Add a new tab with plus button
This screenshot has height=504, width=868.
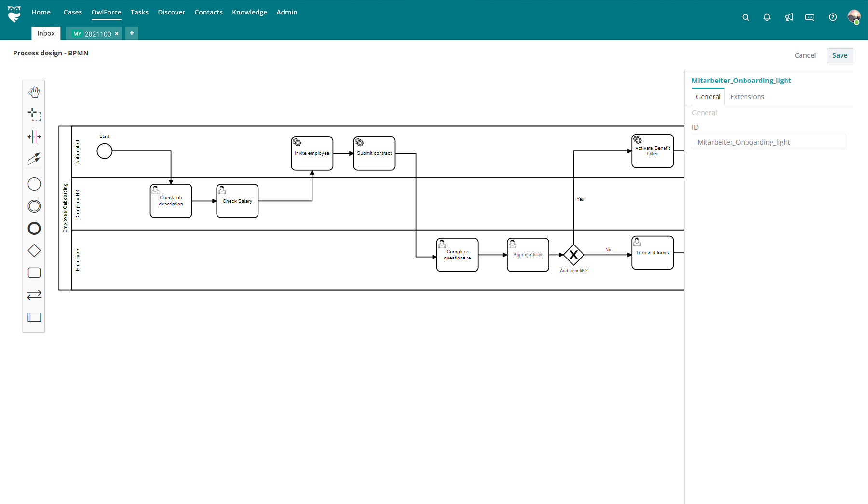(132, 33)
